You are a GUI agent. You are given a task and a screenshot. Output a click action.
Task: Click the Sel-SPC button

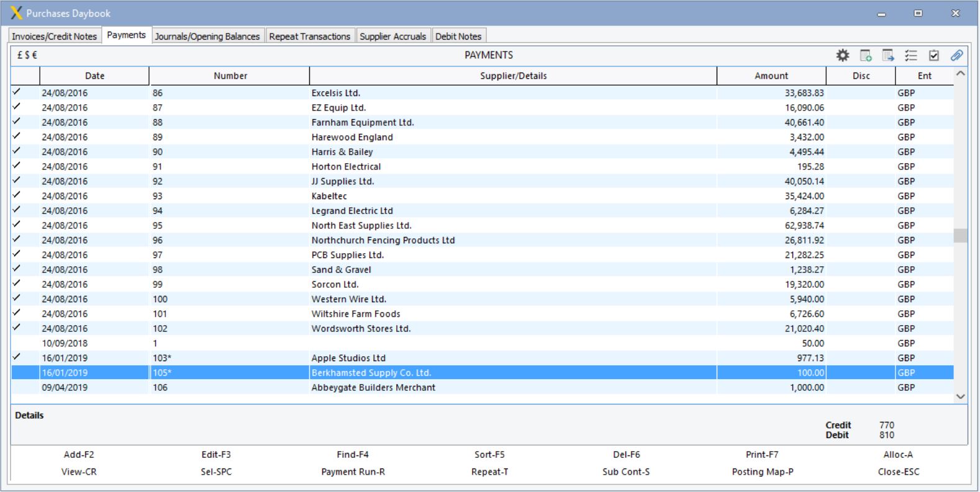click(216, 472)
